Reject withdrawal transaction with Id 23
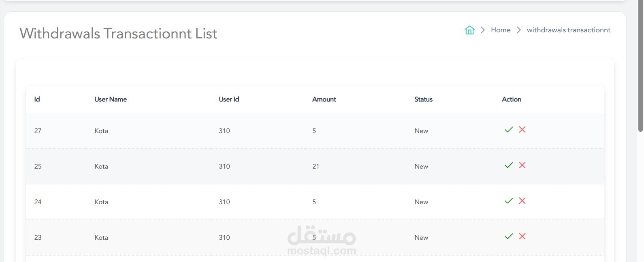Image resolution: width=644 pixels, height=262 pixels. point(522,237)
